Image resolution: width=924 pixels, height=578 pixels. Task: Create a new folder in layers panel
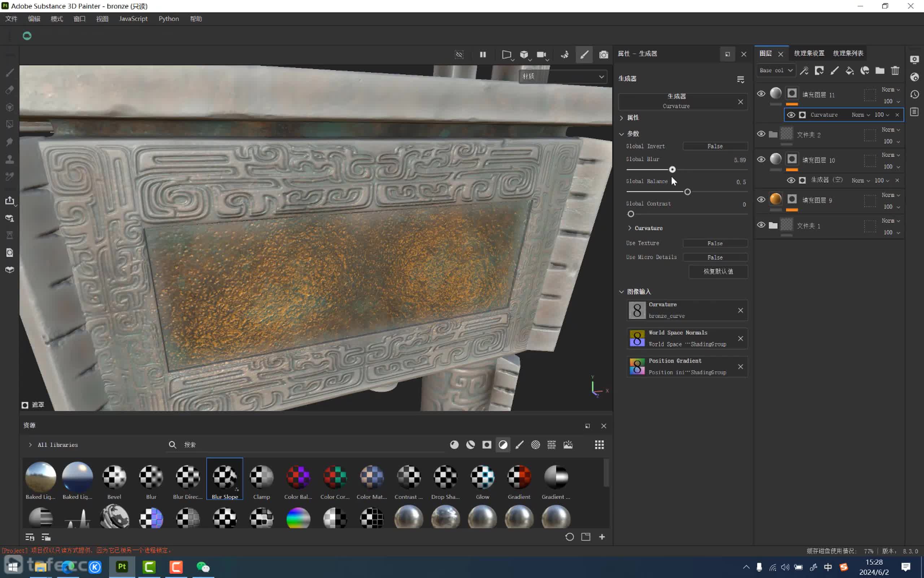(x=880, y=70)
